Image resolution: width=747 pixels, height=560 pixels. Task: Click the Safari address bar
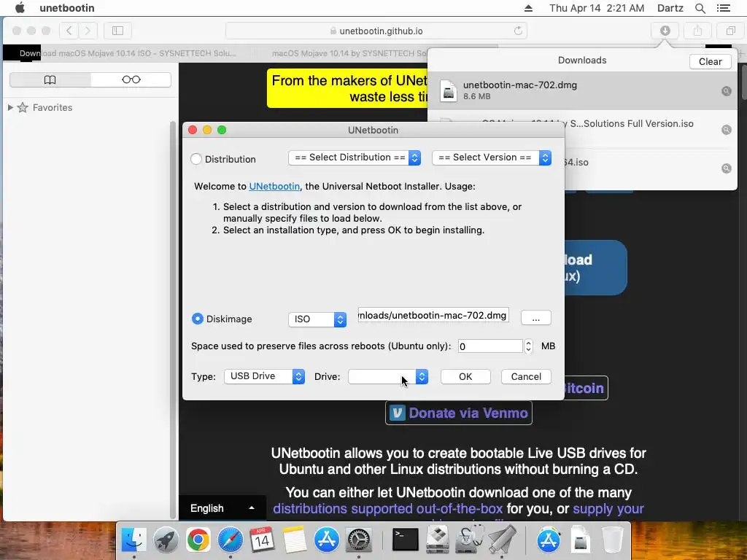[376, 31]
